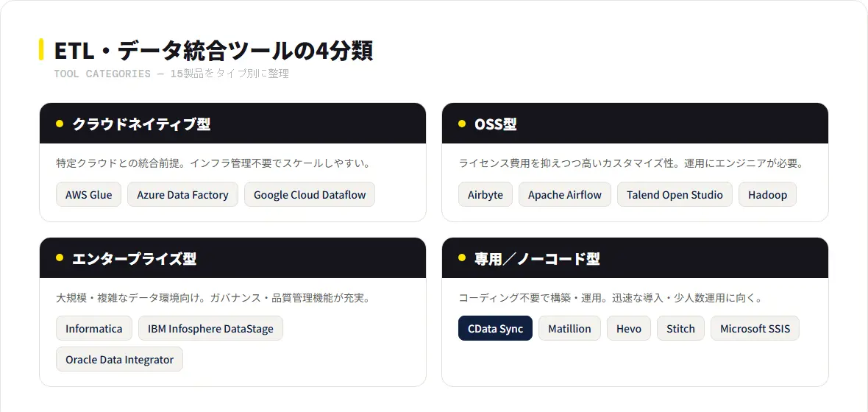Open the Google Cloud Dataflow tag
Screen dimensions: 868x412
click(x=310, y=194)
